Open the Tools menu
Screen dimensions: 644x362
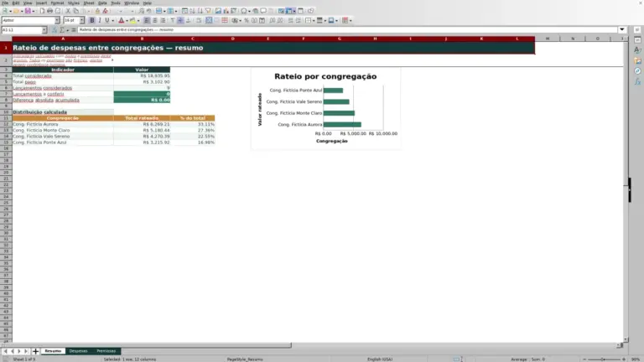pos(116,3)
